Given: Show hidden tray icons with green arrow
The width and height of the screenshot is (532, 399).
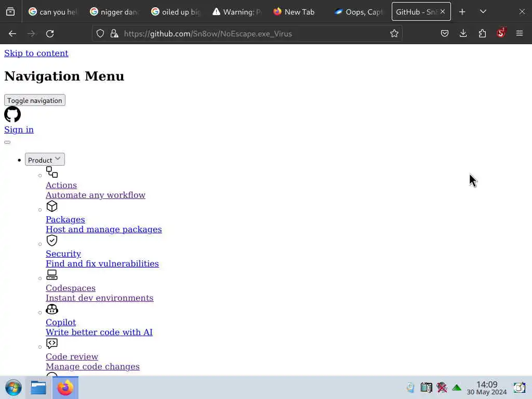Looking at the screenshot, I should click(x=457, y=388).
